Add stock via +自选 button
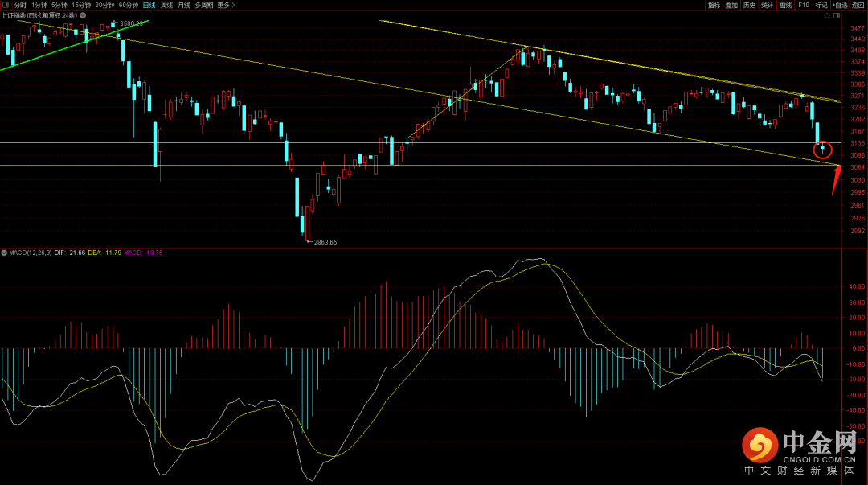 click(840, 5)
